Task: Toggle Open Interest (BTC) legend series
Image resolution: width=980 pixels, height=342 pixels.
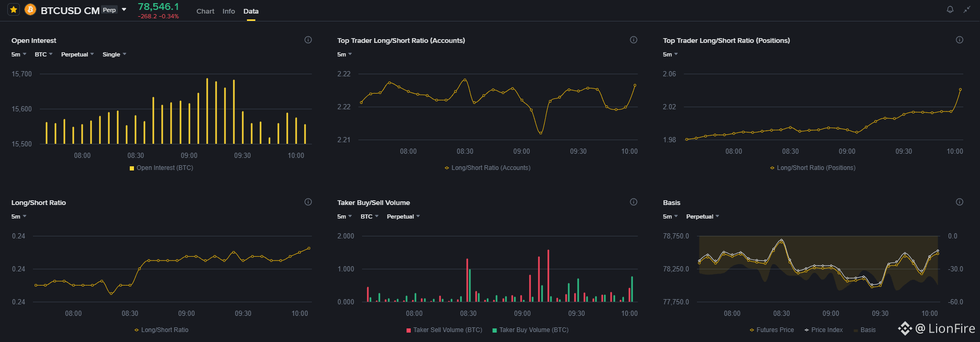Action: tap(161, 168)
